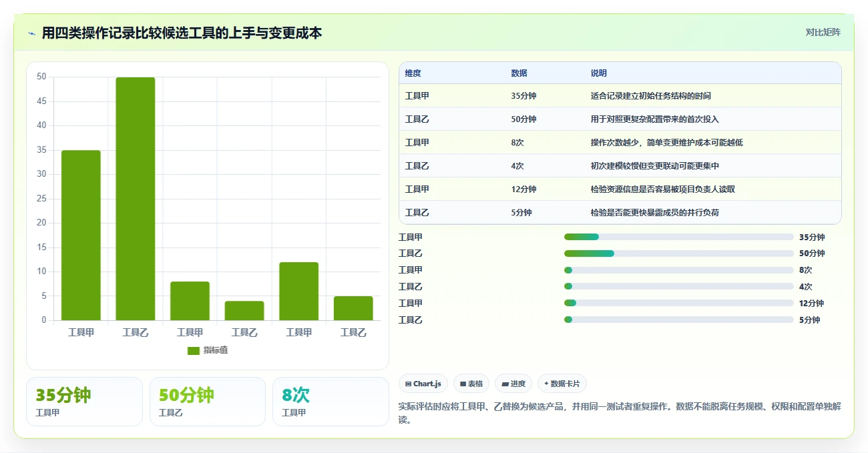Click the 工具甲 label left of the 12分钟 progress bar
The image size is (868, 453).
tap(411, 304)
